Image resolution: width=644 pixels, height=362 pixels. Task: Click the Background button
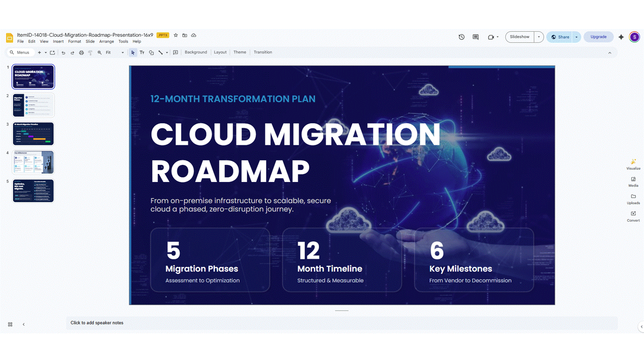pos(196,52)
